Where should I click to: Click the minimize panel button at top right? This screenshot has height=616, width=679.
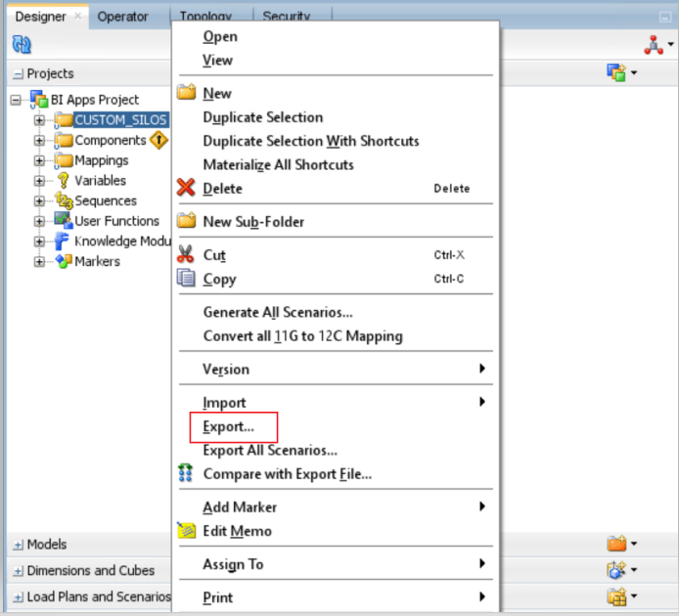point(665,17)
